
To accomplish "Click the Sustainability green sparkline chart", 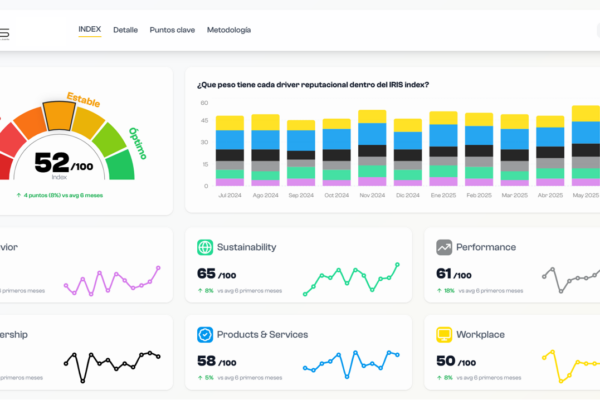I will point(351,276).
